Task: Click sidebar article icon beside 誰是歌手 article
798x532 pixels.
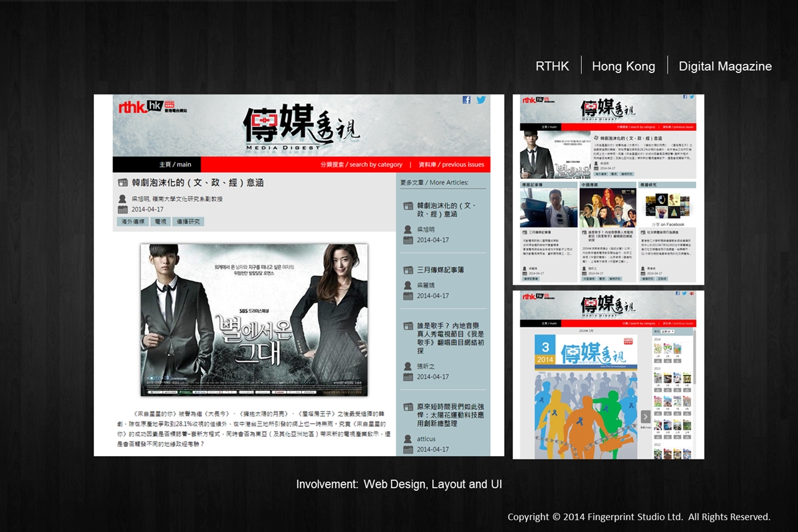Action: [408, 327]
